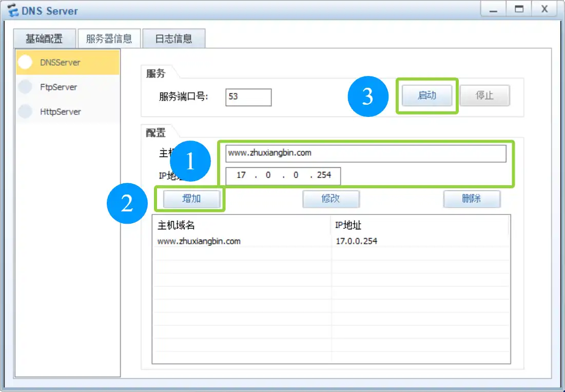Go to the 日志信息 tab
This screenshot has height=392, width=565.
coord(173,38)
